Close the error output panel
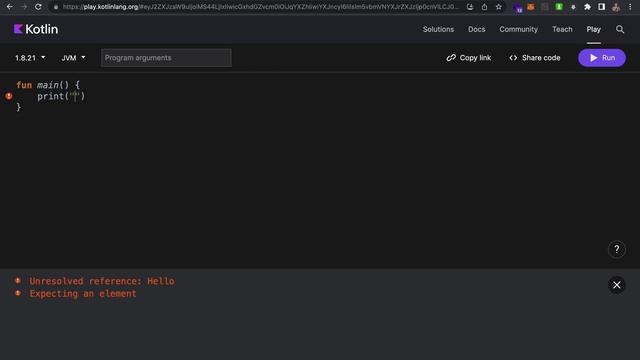The width and height of the screenshot is (640, 360). 616,285
